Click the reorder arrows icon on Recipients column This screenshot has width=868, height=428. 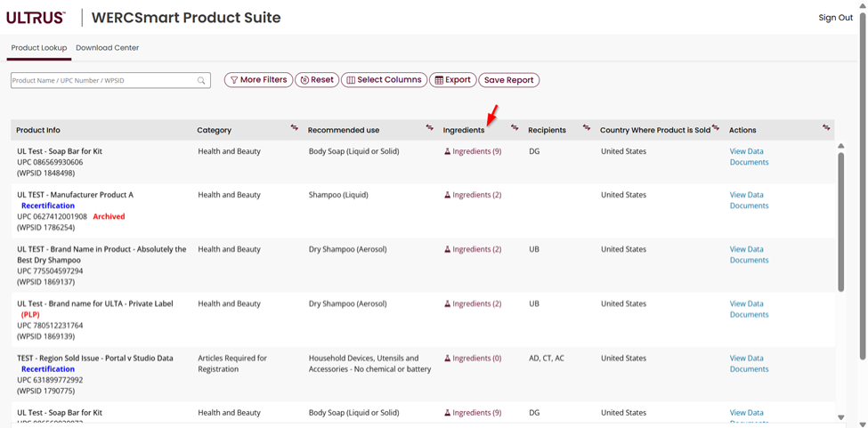(x=587, y=128)
